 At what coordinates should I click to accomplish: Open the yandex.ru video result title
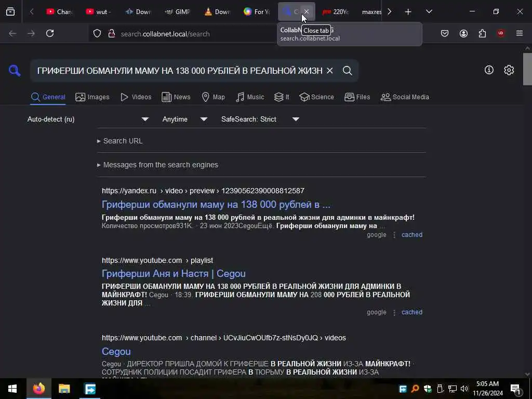(216, 205)
